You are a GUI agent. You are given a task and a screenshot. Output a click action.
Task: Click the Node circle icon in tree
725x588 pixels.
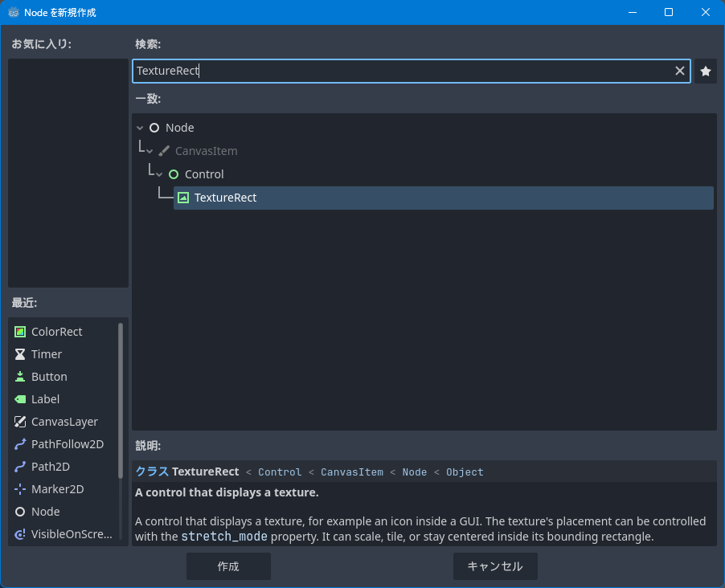point(154,128)
